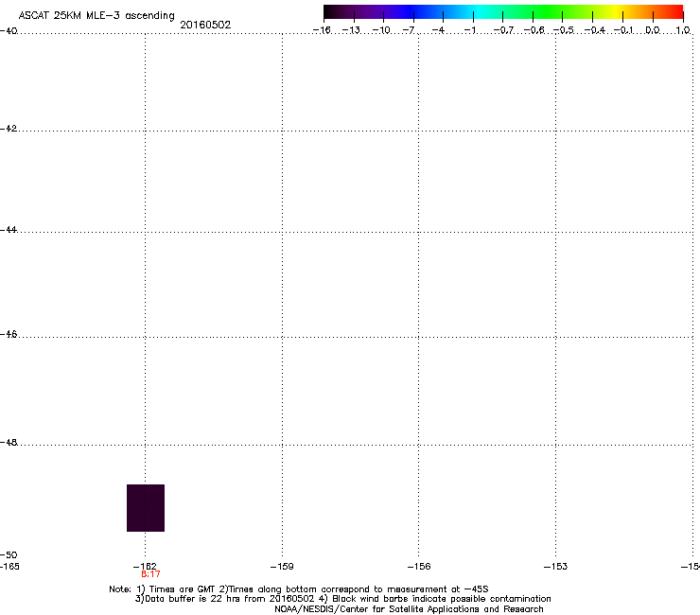Click the -0.4 color scale label
The width and height of the screenshot is (700, 615).
595,30
